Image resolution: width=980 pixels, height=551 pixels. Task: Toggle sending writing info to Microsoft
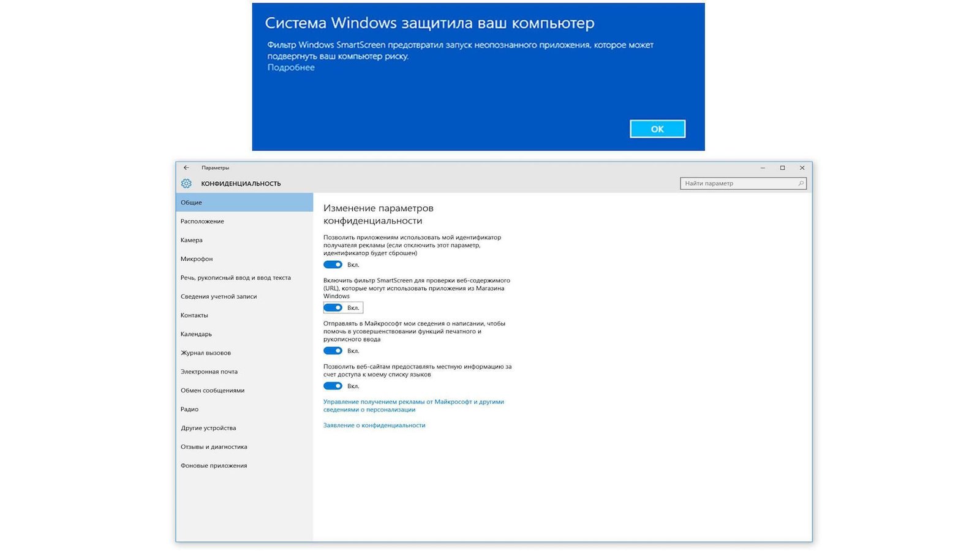click(x=333, y=351)
